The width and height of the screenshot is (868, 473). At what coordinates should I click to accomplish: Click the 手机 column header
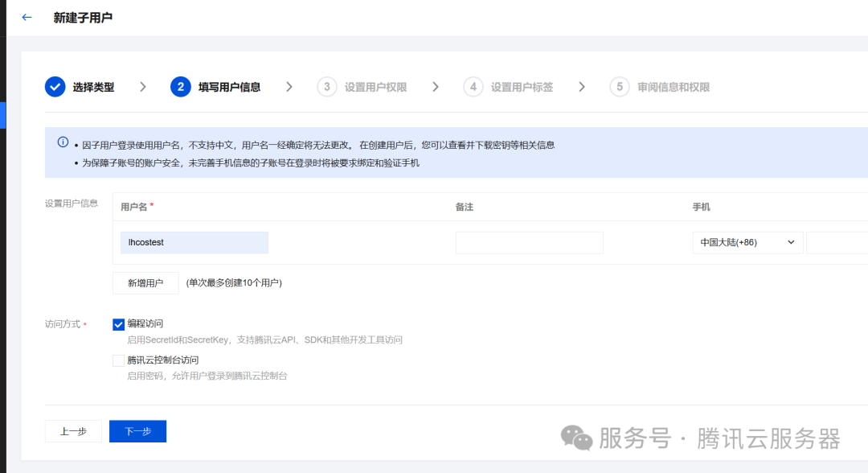click(702, 207)
